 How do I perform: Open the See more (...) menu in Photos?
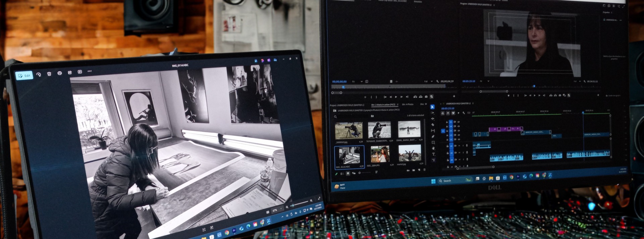click(x=90, y=71)
